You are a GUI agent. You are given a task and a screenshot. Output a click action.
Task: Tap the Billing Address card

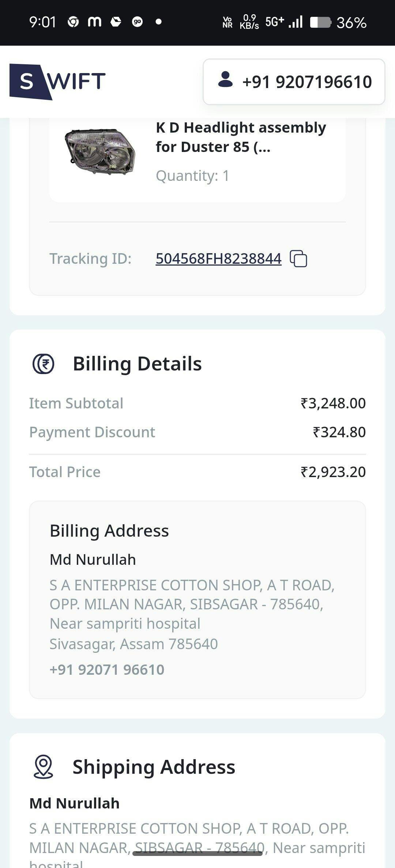(197, 599)
